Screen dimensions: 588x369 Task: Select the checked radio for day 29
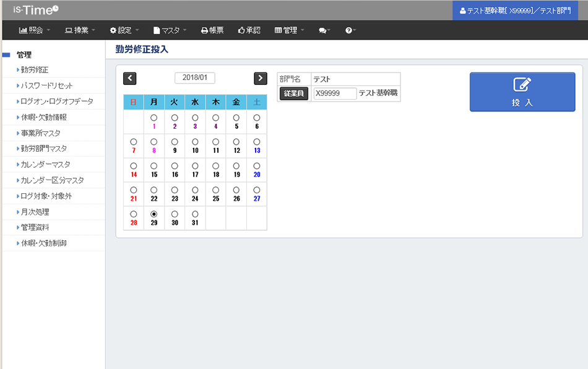click(x=153, y=214)
